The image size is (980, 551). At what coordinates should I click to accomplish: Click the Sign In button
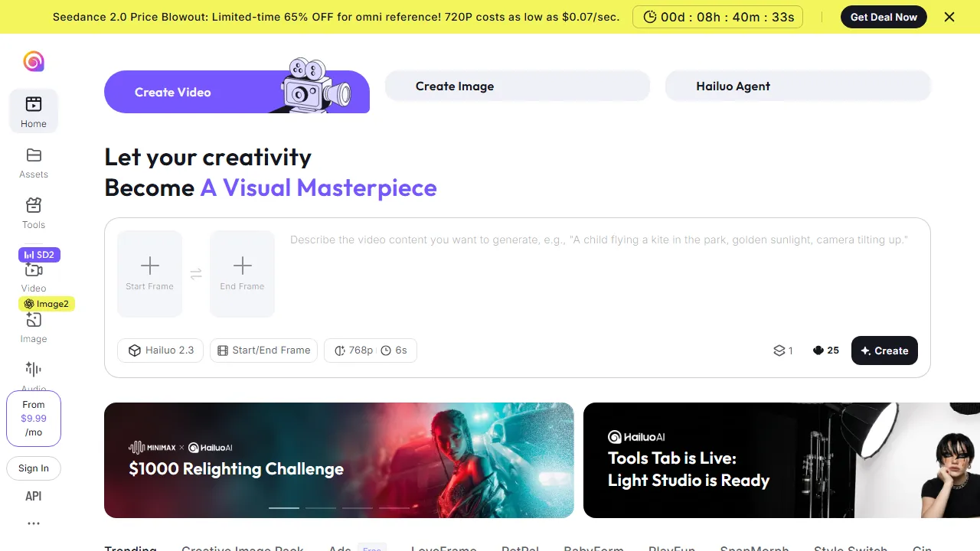pos(34,468)
